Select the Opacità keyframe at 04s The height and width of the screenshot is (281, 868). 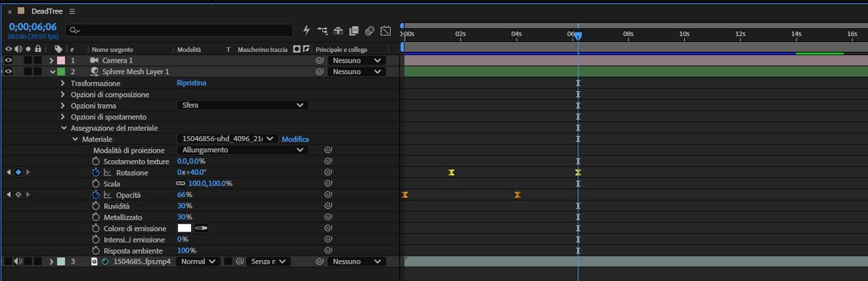tap(518, 195)
